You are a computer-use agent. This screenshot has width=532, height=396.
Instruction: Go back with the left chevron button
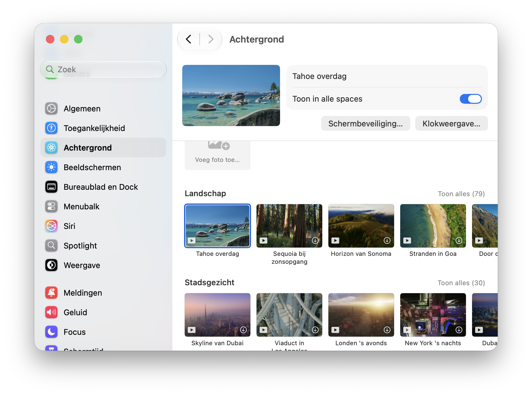[x=189, y=39]
